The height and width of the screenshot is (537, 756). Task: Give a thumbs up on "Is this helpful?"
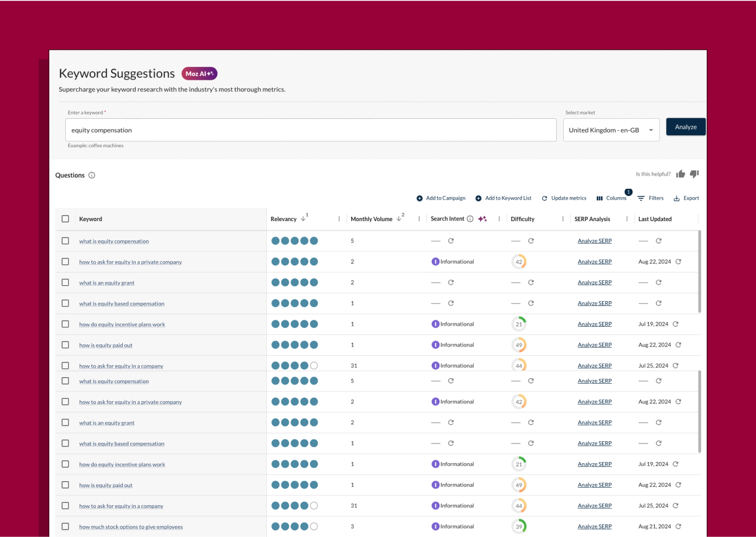click(x=680, y=174)
